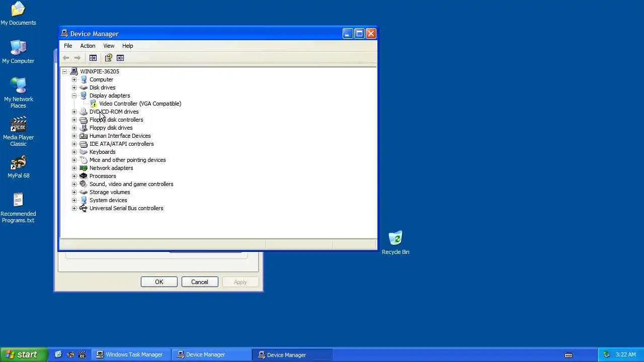Open the File menu

click(x=68, y=46)
